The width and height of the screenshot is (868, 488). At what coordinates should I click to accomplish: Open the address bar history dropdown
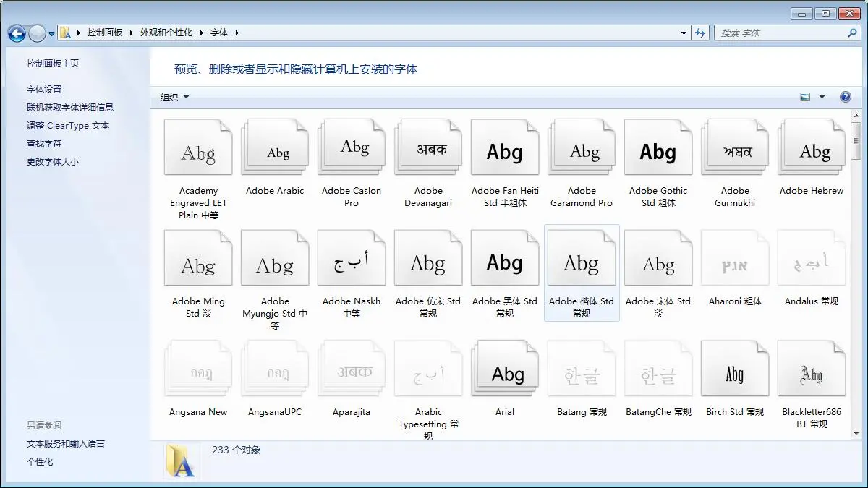pyautogui.click(x=684, y=33)
